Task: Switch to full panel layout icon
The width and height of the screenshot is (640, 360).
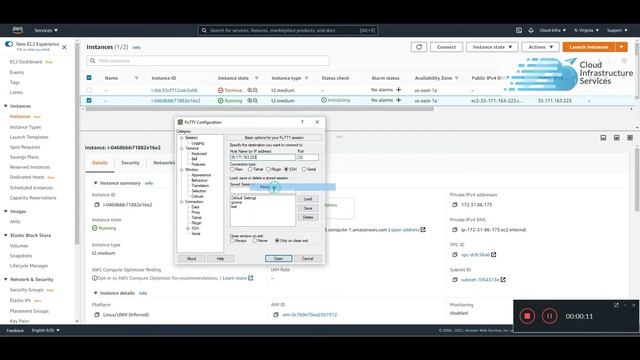Action: tap(630, 138)
